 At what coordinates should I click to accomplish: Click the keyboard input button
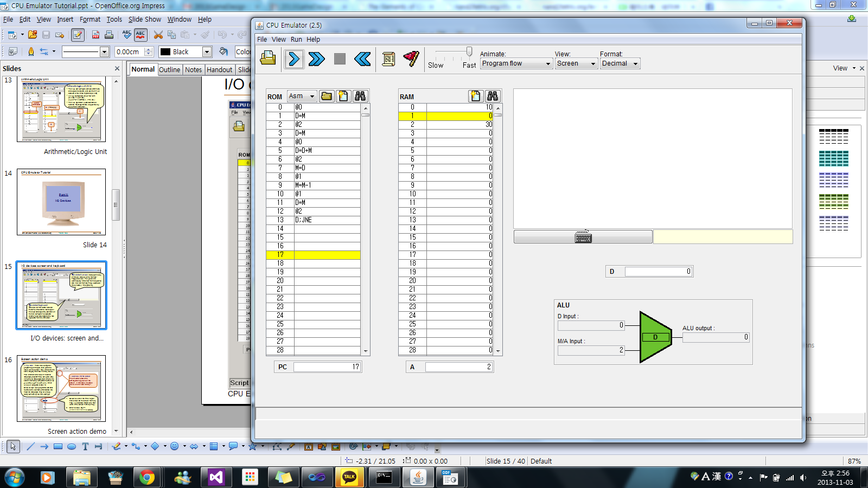[583, 237]
